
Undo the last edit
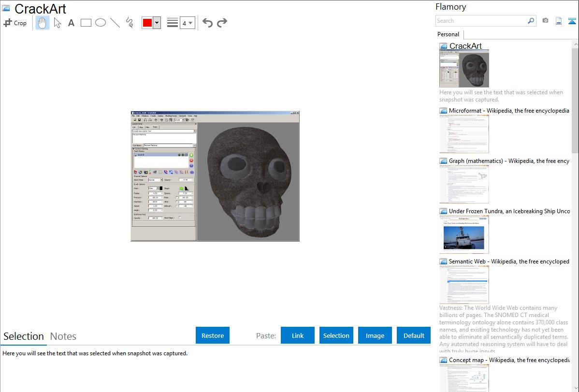point(207,23)
